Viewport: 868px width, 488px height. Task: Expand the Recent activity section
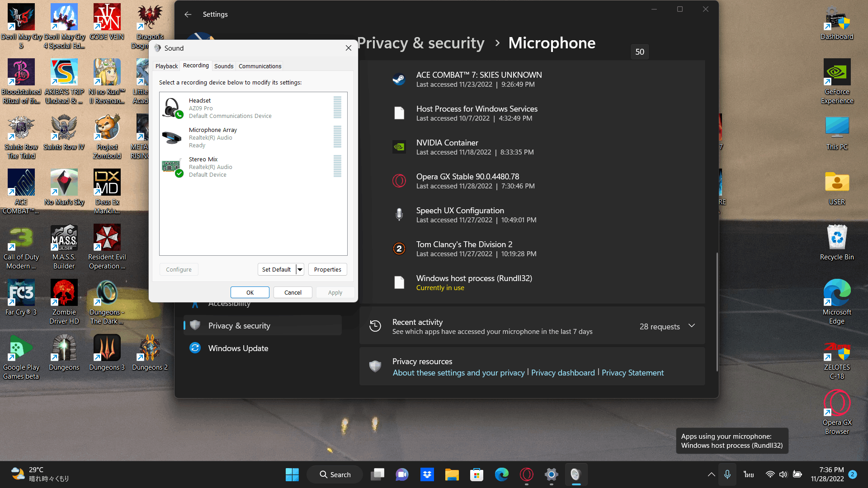click(x=691, y=326)
